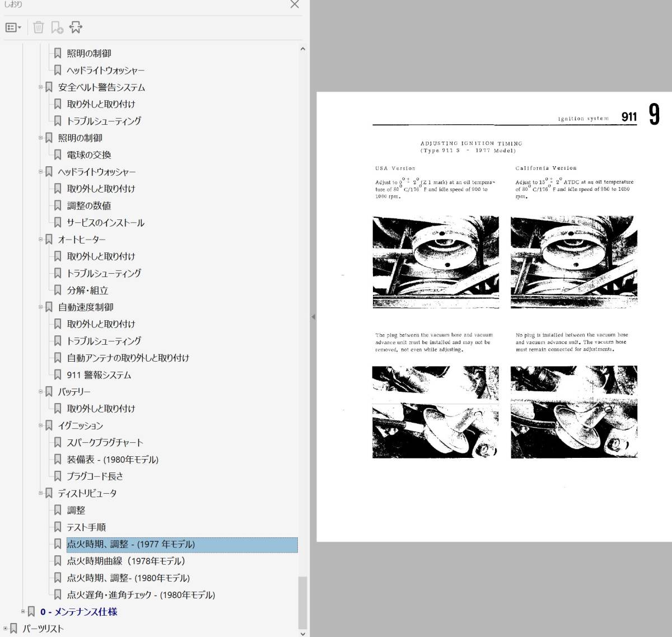Image resolution: width=672 pixels, height=637 pixels.
Task: Click the bookmarks panel scrollbar thumb
Action: pos(303,602)
